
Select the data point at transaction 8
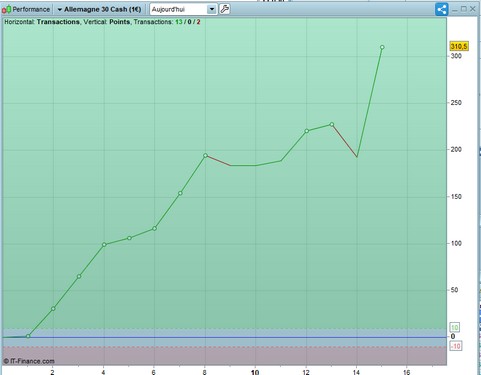(205, 155)
